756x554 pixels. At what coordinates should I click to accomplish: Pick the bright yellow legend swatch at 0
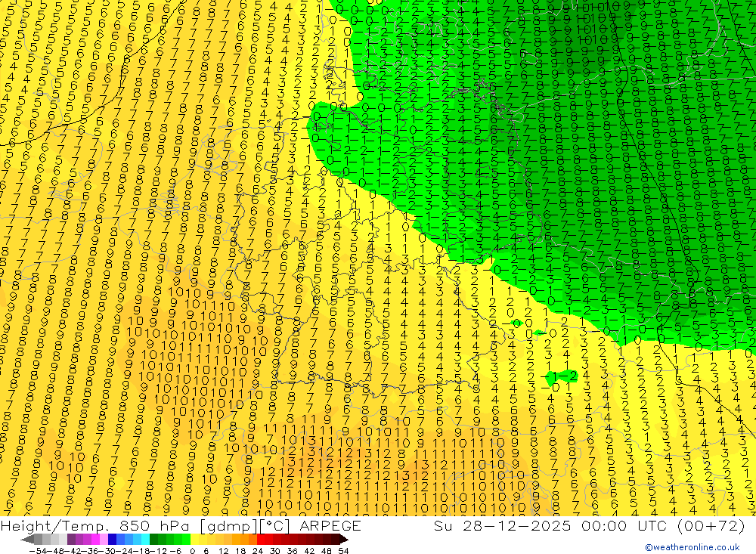point(194,539)
